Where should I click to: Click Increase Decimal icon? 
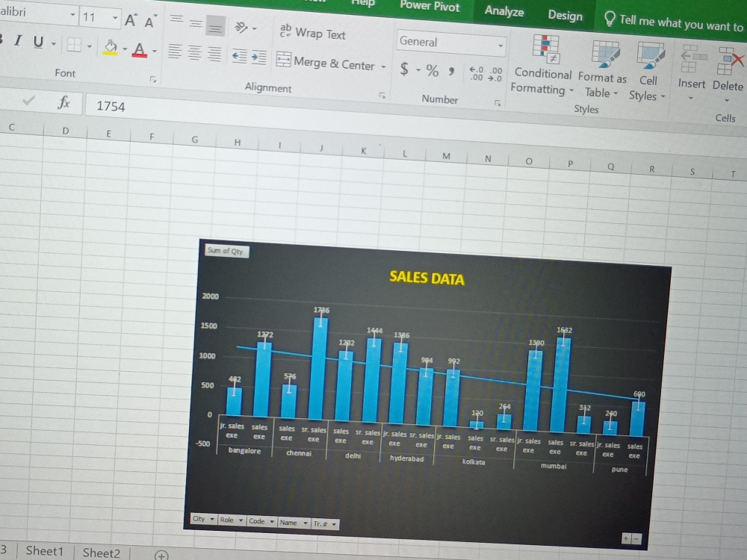point(476,73)
